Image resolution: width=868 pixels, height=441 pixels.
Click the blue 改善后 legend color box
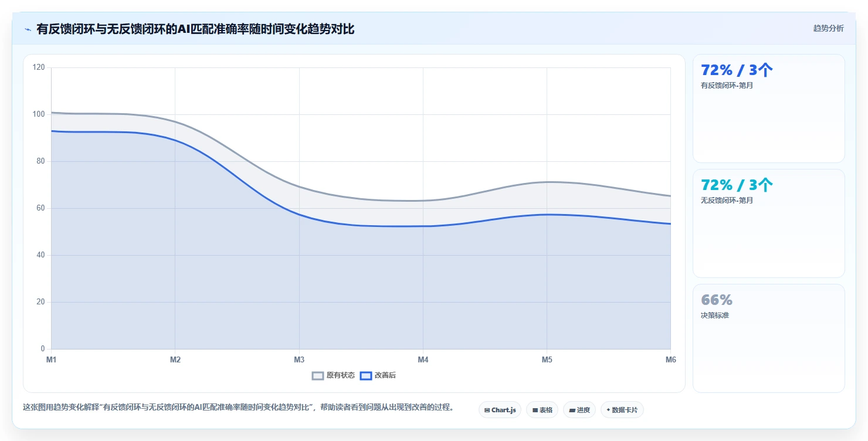pyautogui.click(x=366, y=375)
